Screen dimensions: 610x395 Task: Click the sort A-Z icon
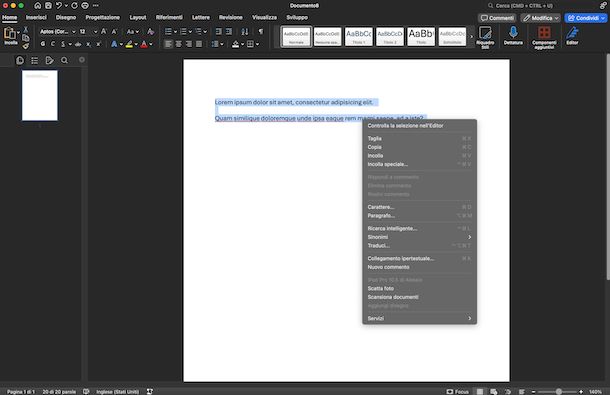[245, 32]
